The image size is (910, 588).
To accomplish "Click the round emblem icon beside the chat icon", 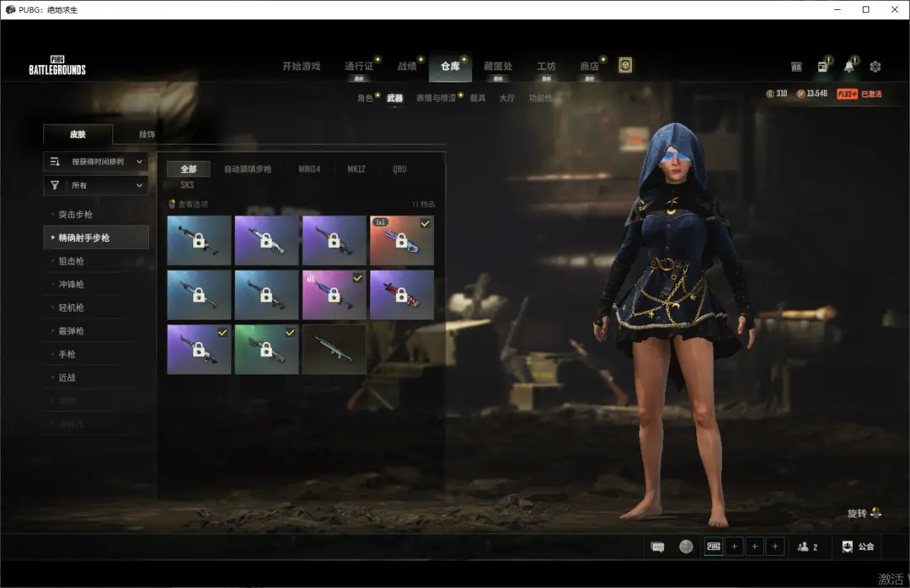I will [x=686, y=547].
